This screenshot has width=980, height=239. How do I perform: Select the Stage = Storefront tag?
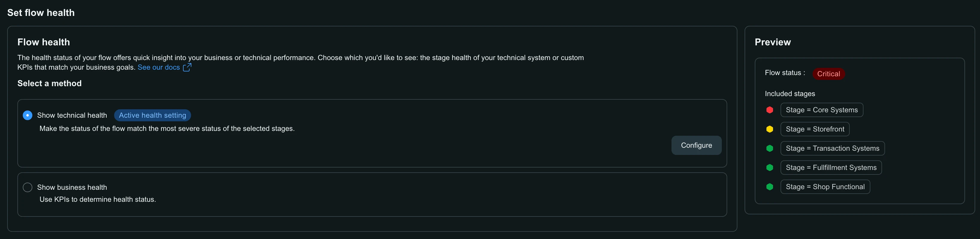point(815,129)
